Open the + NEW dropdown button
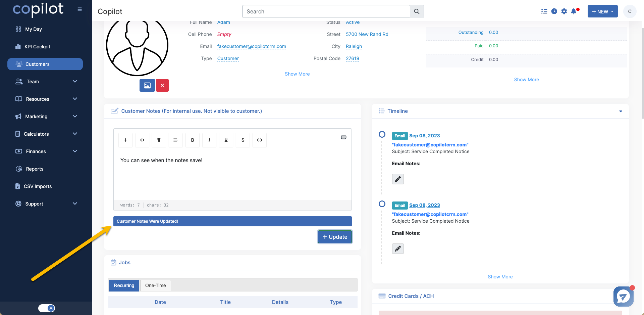 (602, 11)
